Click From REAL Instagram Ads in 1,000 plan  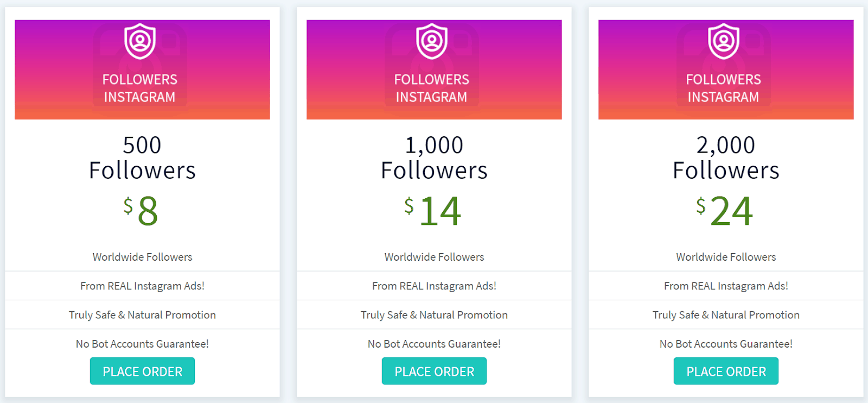[434, 286]
